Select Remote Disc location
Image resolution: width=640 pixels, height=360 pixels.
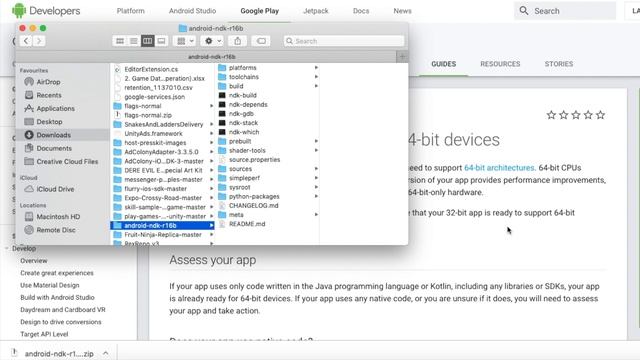56,230
